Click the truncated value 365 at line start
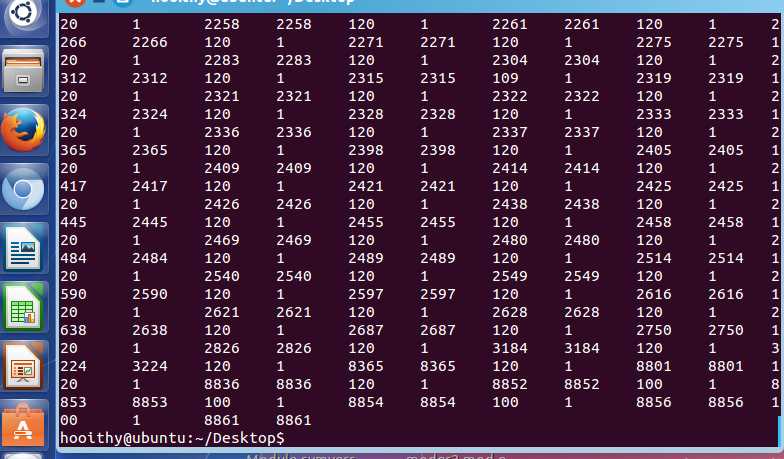Image resolution: width=784 pixels, height=459 pixels. 73,150
